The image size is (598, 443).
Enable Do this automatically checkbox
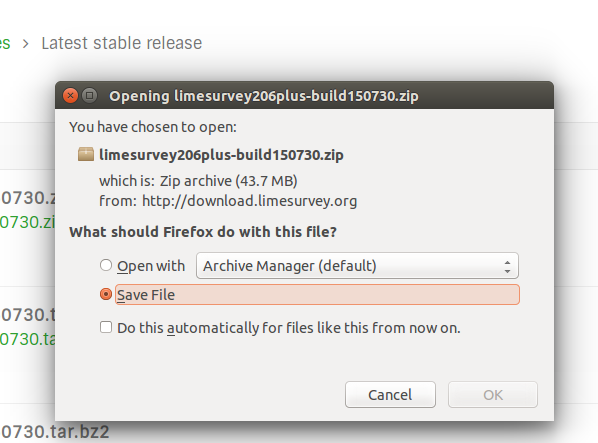(106, 327)
